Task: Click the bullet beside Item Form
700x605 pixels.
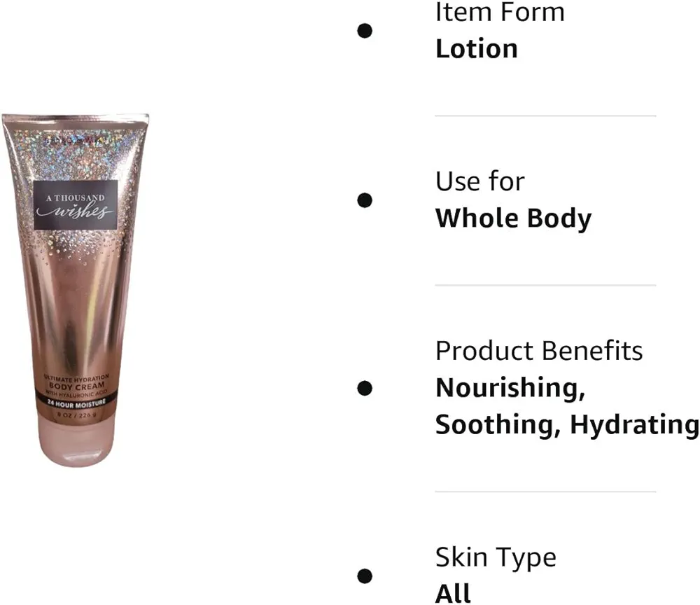Action: click(365, 31)
